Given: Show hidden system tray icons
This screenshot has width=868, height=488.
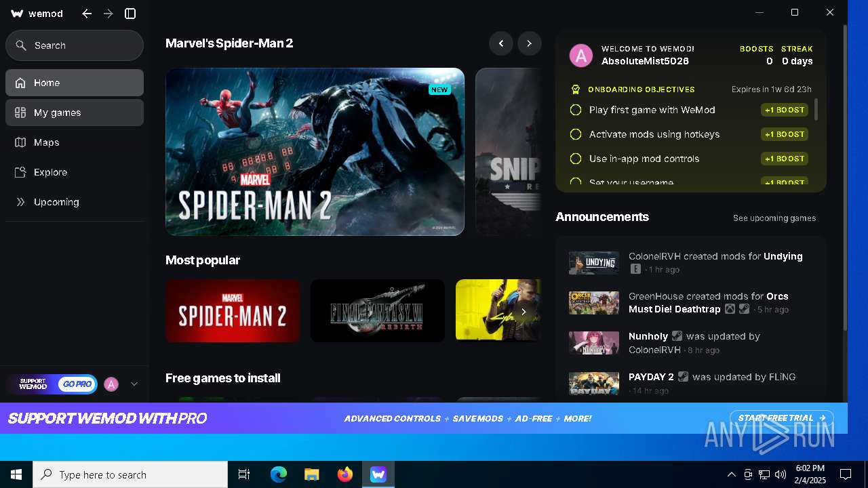Looking at the screenshot, I should pos(731,474).
